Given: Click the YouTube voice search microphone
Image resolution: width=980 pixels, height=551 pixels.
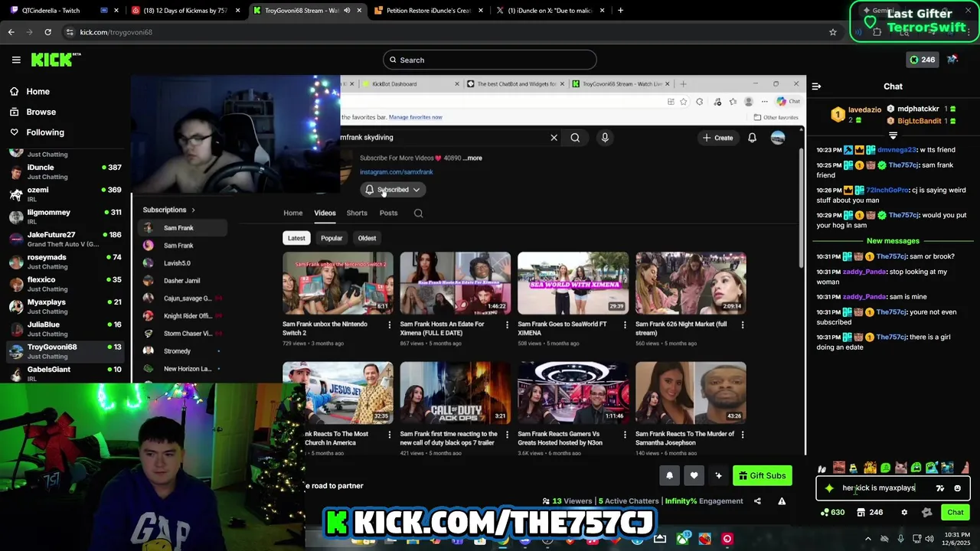Looking at the screenshot, I should pyautogui.click(x=605, y=138).
